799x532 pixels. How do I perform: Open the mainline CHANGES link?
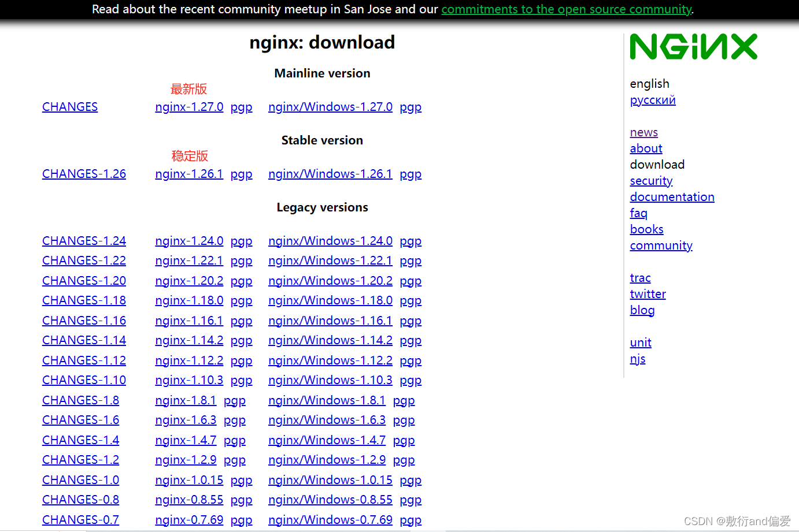(x=70, y=107)
